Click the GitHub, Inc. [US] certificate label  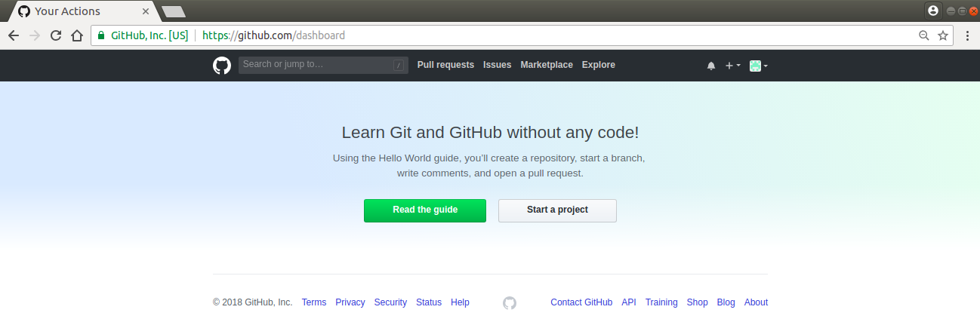pos(149,35)
